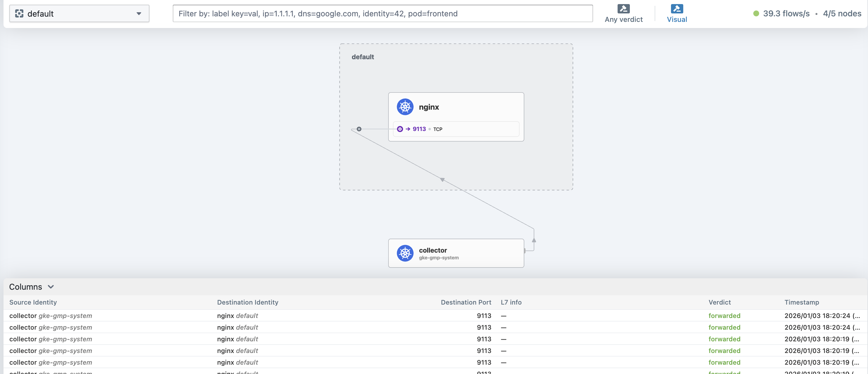This screenshot has width=868, height=374.
Task: Sort by the Verdict column header
Action: [x=719, y=302]
